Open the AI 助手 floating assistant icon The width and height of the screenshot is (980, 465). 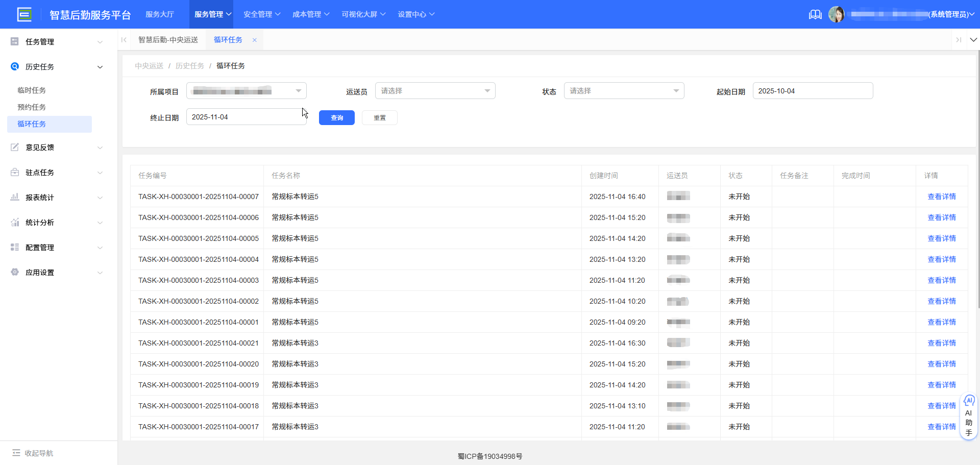[x=969, y=401]
